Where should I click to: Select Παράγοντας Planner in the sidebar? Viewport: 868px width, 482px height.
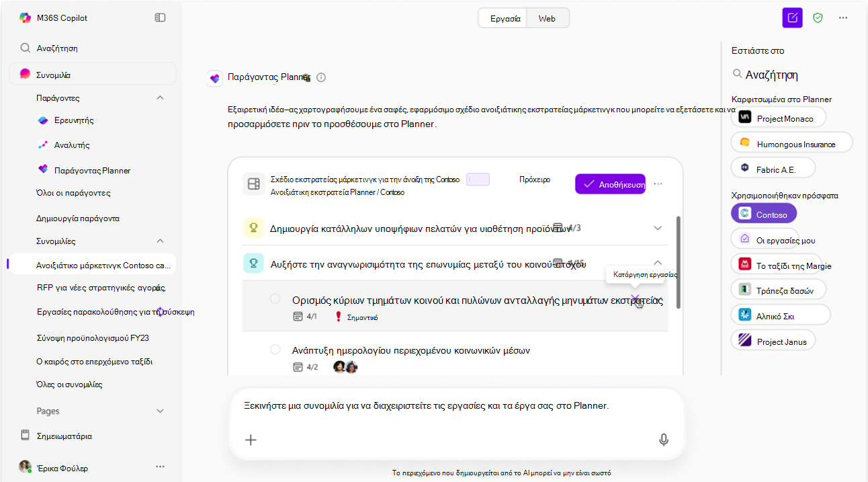tap(83, 170)
